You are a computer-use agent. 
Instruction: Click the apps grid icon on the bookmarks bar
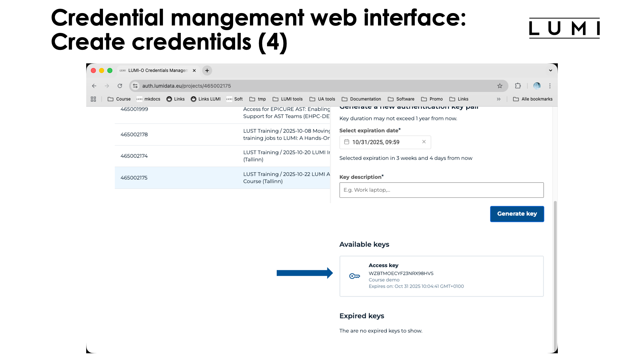click(93, 99)
